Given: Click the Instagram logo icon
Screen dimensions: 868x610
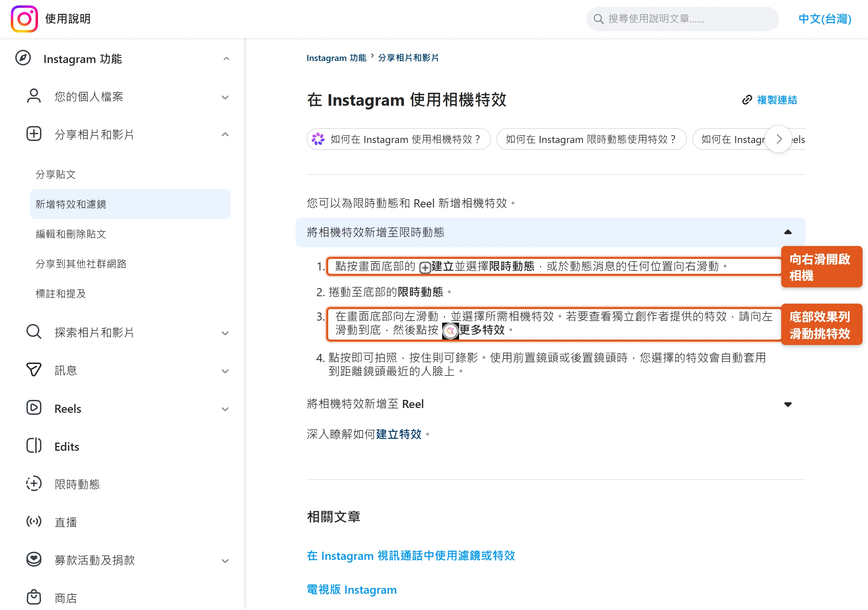Looking at the screenshot, I should (24, 19).
